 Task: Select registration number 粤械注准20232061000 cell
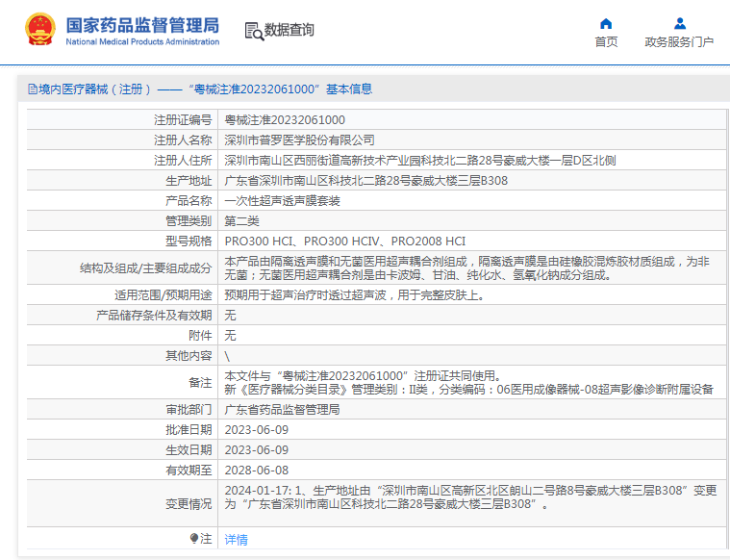(285, 119)
